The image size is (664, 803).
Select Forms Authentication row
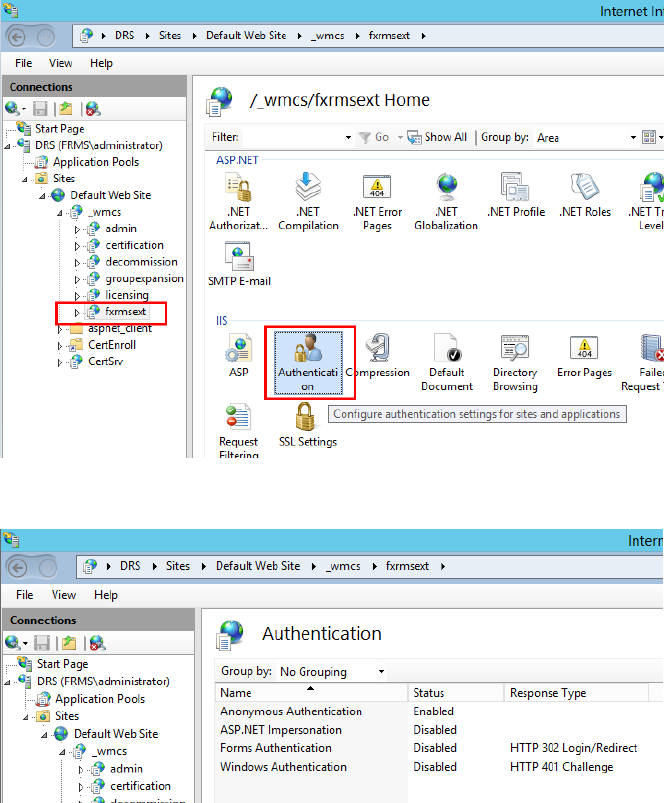pyautogui.click(x=439, y=748)
